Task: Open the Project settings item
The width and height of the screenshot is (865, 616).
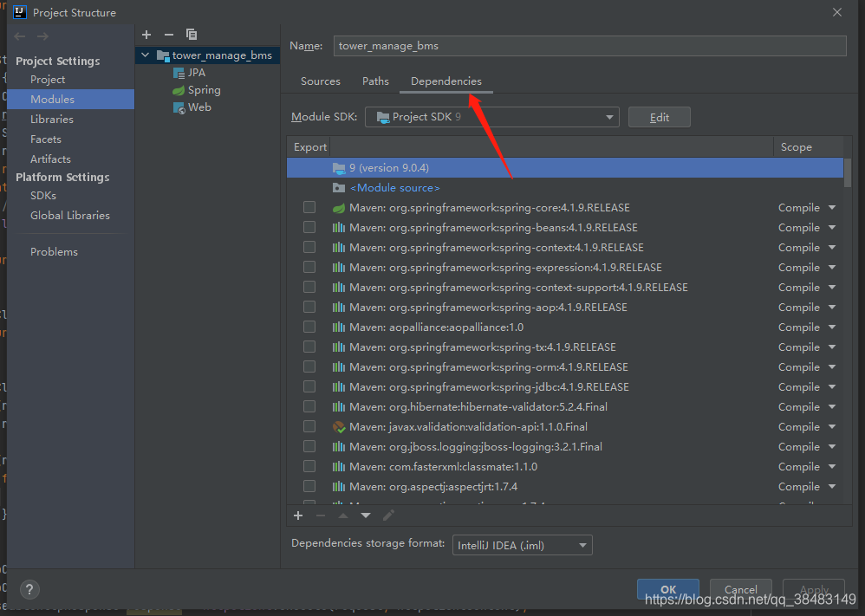Action: point(48,80)
